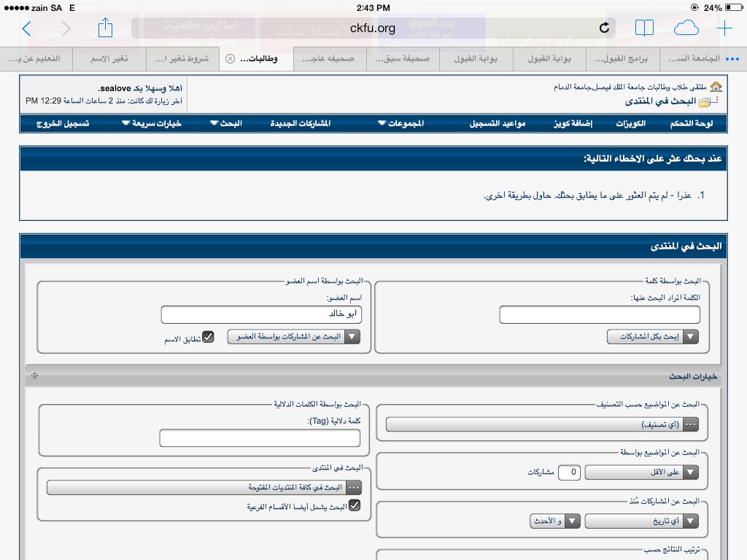Open المشاركات الجديدة link
This screenshot has width=747, height=560.
pos(300,123)
